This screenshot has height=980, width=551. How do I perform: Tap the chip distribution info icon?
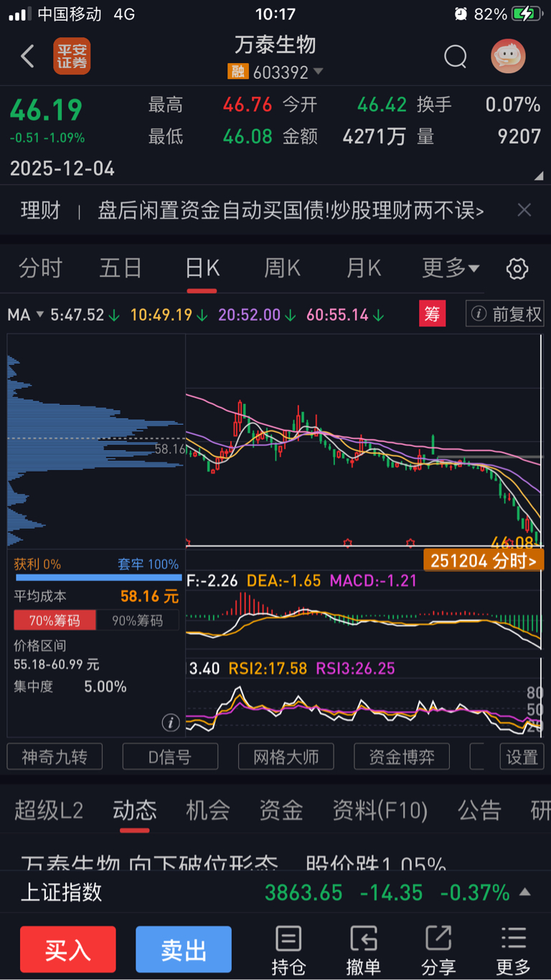pos(170,722)
